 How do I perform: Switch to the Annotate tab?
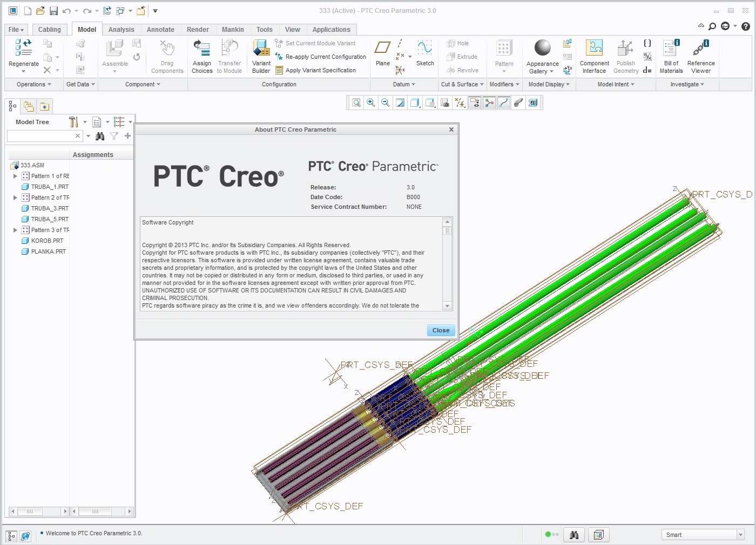pyautogui.click(x=161, y=30)
